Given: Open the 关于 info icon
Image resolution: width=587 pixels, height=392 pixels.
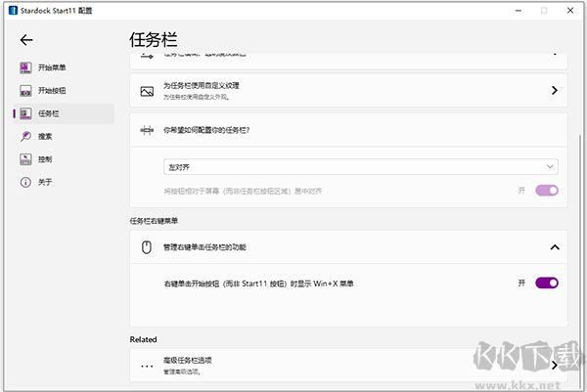Looking at the screenshot, I should coord(25,182).
